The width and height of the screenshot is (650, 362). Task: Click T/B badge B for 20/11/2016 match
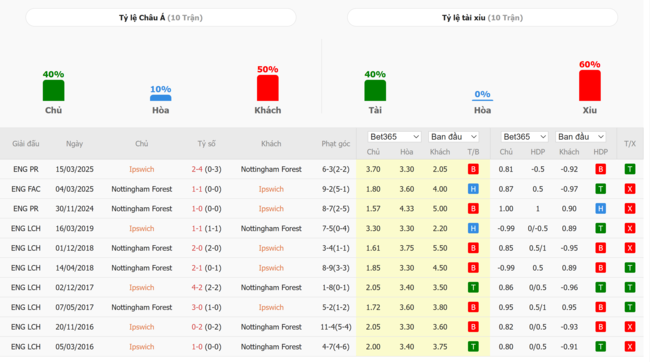473,327
